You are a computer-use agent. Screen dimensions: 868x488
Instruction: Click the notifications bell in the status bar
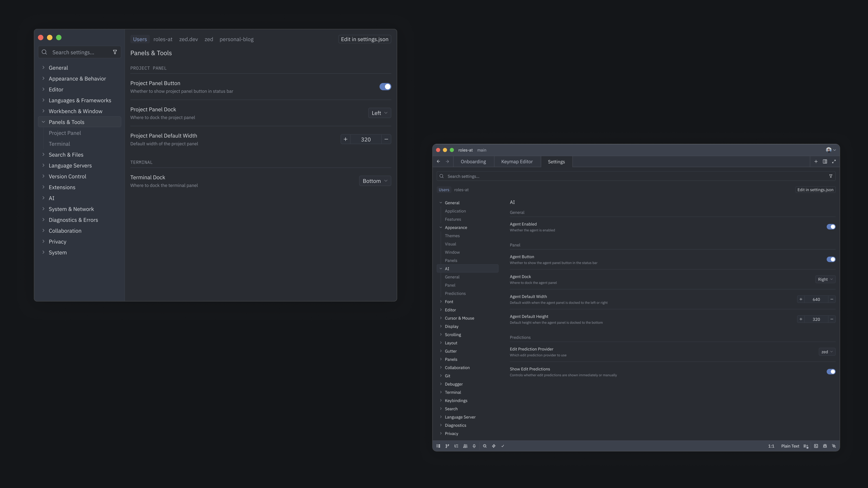pos(474,446)
